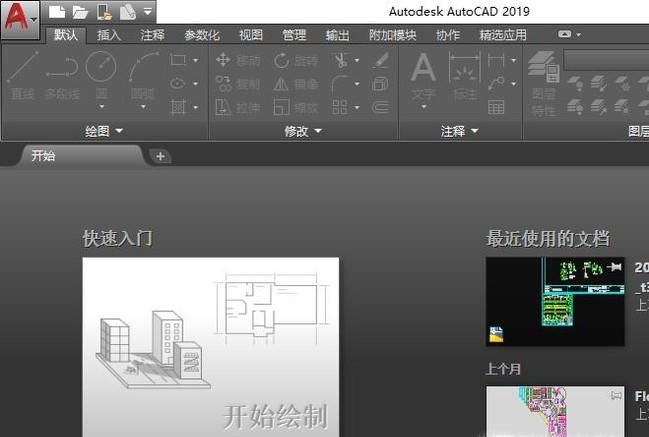649x437 pixels.
Task: Click the new drawing plus tab button
Action: pyautogui.click(x=160, y=156)
